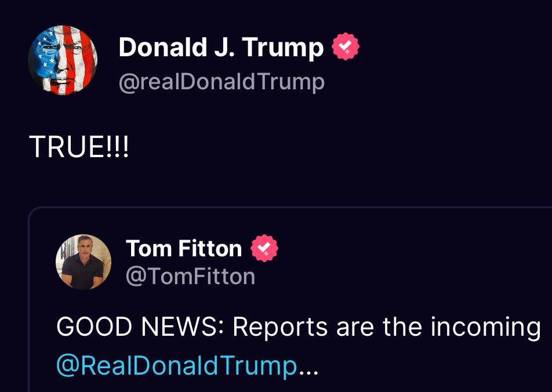Click the words GOOD NEWS in the quoted post

[139, 328]
